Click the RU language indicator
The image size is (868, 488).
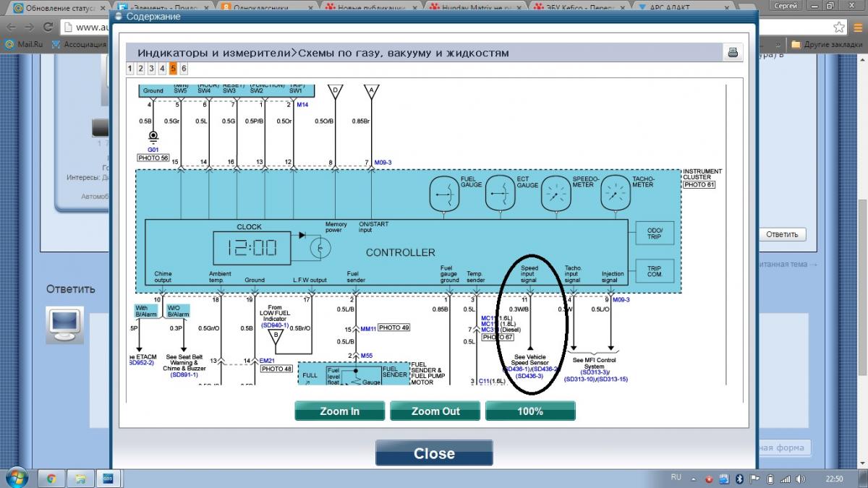click(x=676, y=478)
